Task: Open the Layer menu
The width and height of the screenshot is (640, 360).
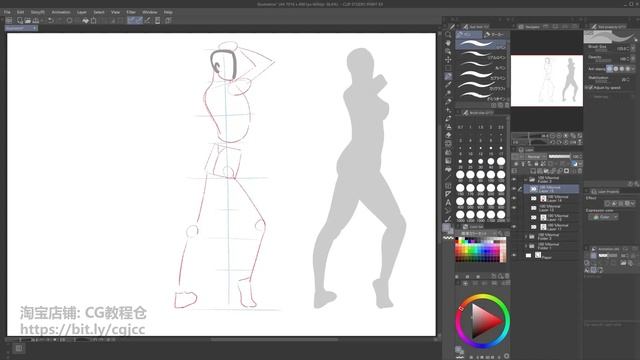Action: pos(82,12)
